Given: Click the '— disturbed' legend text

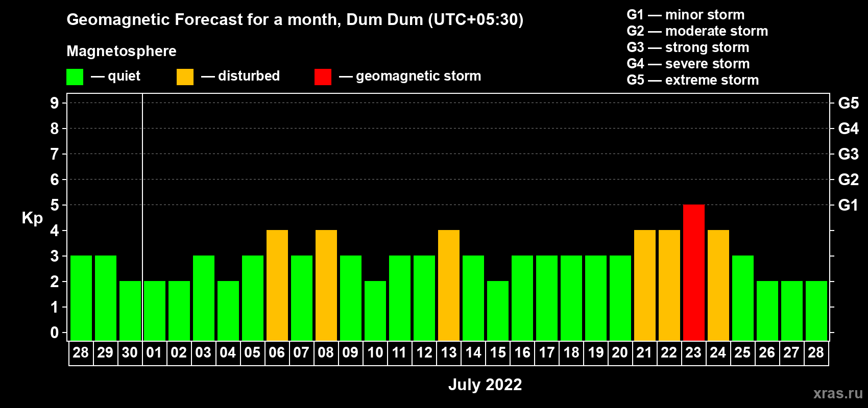Looking at the screenshot, I should (240, 76).
